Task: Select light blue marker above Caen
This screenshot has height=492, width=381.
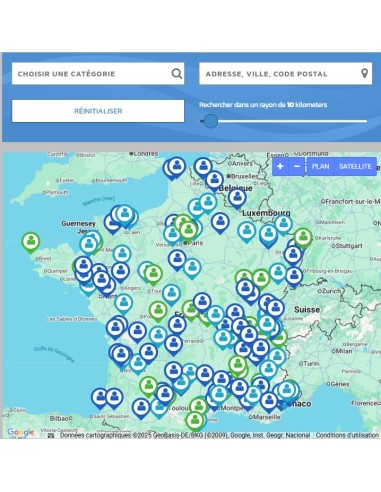Action: [125, 214]
